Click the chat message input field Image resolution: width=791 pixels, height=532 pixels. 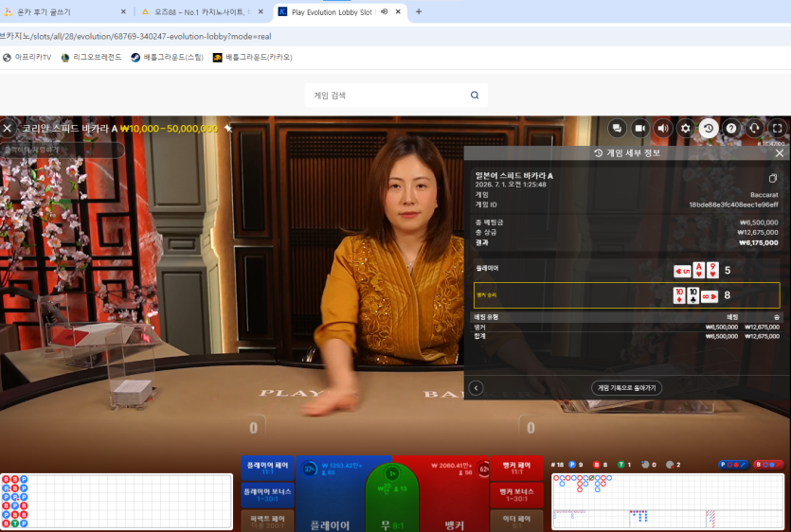(x=63, y=150)
